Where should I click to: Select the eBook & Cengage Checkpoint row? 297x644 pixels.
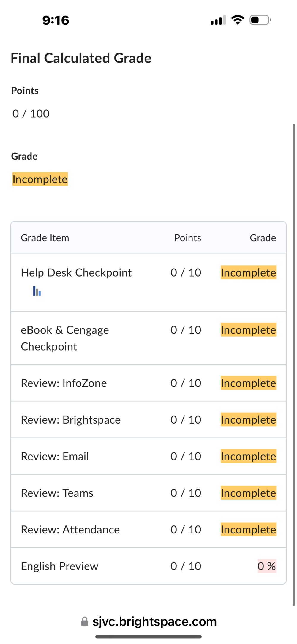click(148, 338)
